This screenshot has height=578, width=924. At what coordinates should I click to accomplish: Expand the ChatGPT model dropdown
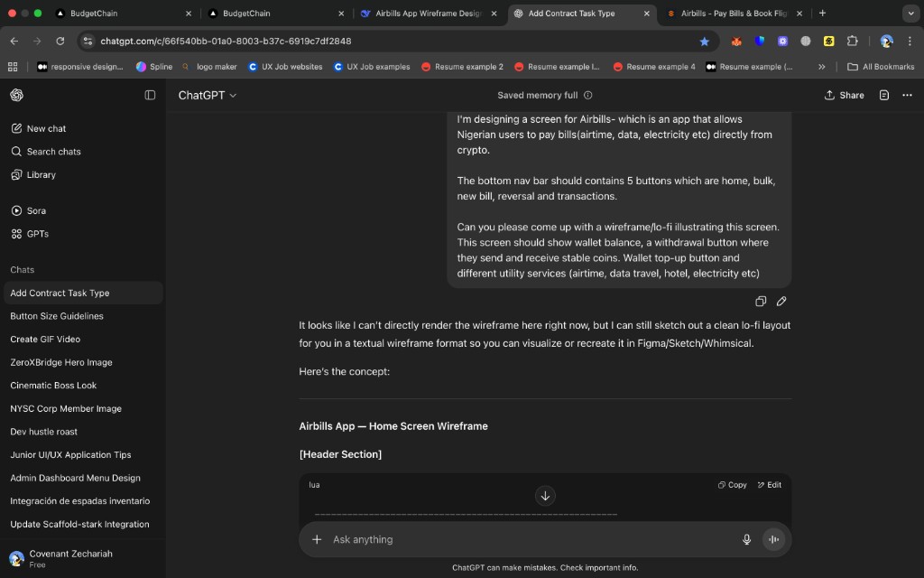[x=208, y=95]
